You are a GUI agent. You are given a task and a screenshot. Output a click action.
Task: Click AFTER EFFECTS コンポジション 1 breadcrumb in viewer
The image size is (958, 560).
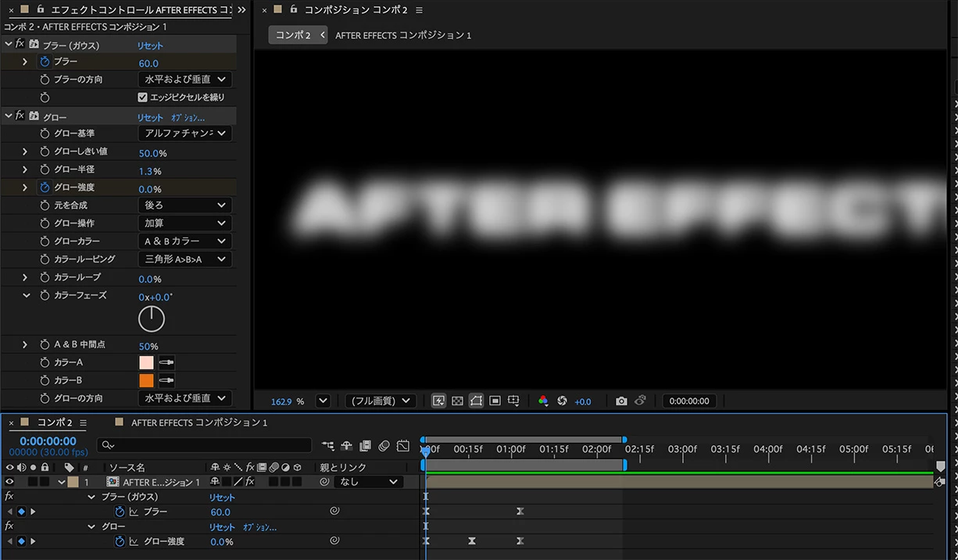click(x=403, y=35)
